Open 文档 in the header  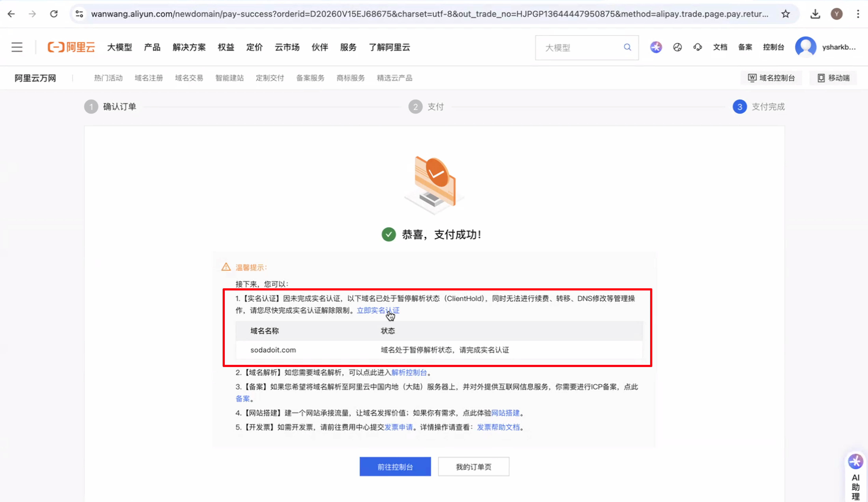(720, 47)
